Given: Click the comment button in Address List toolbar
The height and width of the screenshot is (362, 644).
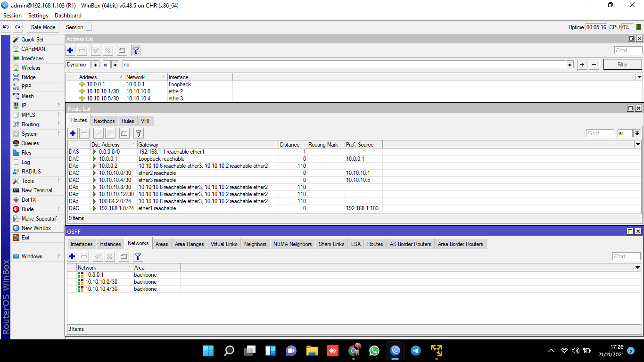Looking at the screenshot, I should click(122, 50).
